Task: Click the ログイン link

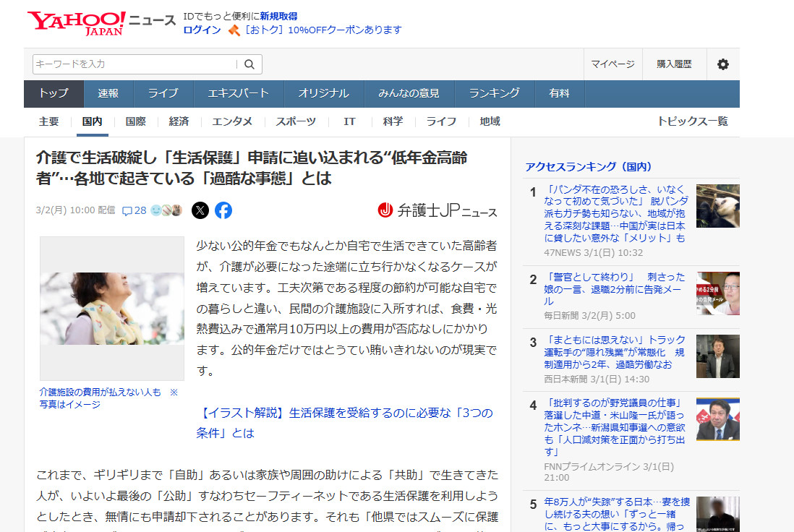Action: (x=202, y=30)
